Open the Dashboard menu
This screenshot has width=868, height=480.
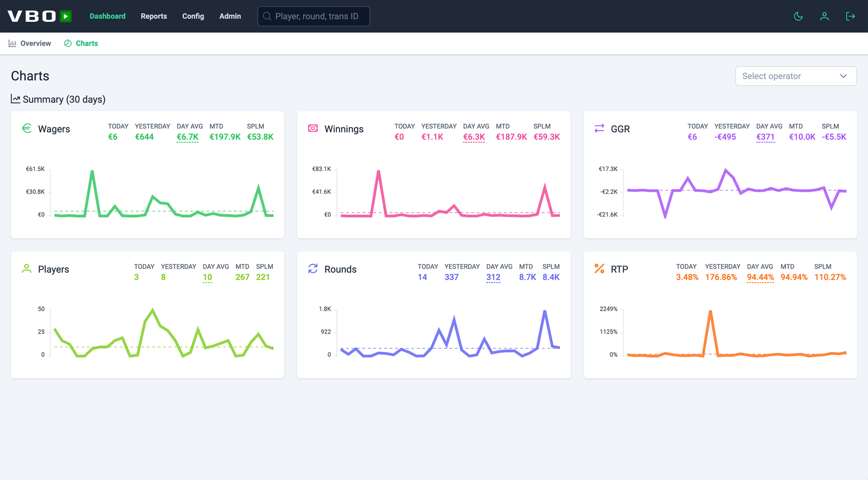click(107, 16)
